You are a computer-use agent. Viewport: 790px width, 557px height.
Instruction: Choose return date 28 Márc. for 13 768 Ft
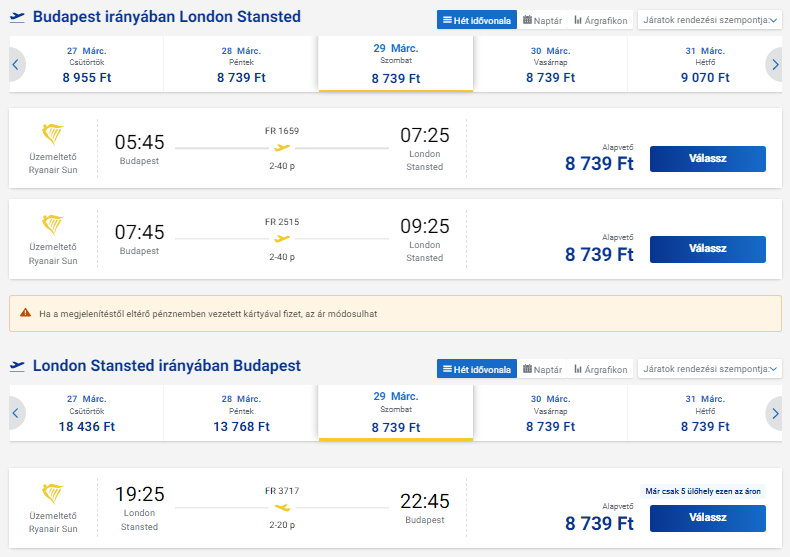click(240, 413)
